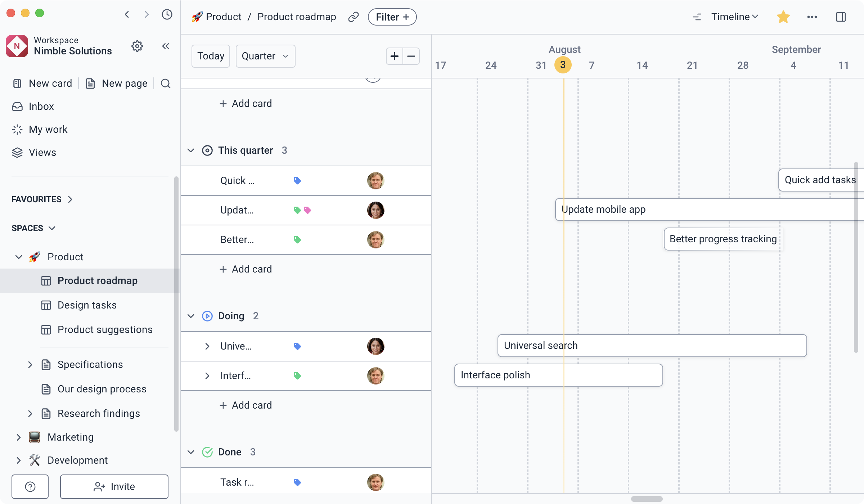Collapse the Doing group
The width and height of the screenshot is (864, 504).
(x=190, y=316)
